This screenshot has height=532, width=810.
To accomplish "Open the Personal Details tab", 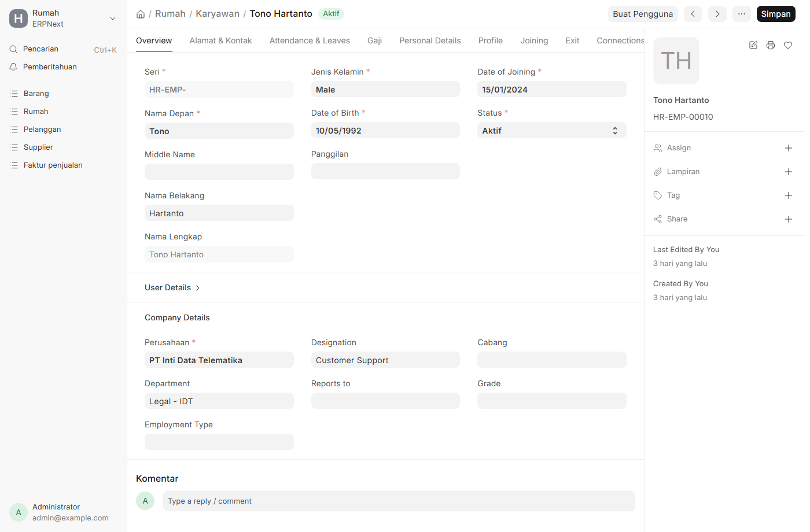I will point(430,40).
